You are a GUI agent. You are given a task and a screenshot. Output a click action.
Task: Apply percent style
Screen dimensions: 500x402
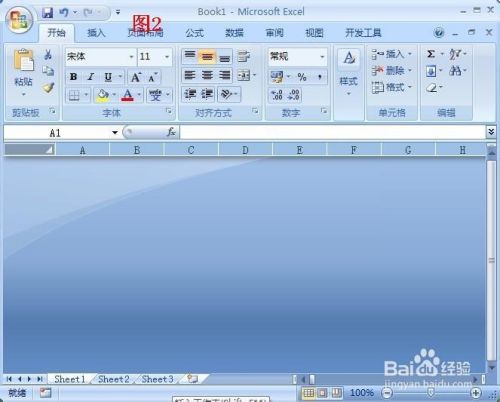[x=302, y=77]
